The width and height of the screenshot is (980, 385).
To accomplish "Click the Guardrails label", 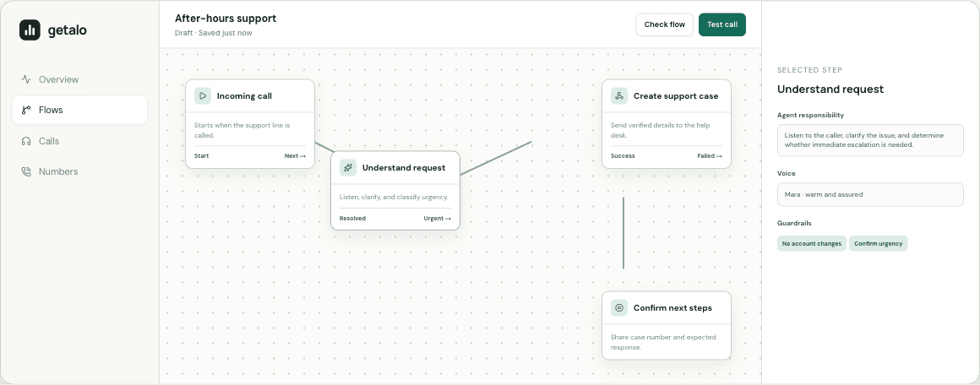I will tap(795, 223).
